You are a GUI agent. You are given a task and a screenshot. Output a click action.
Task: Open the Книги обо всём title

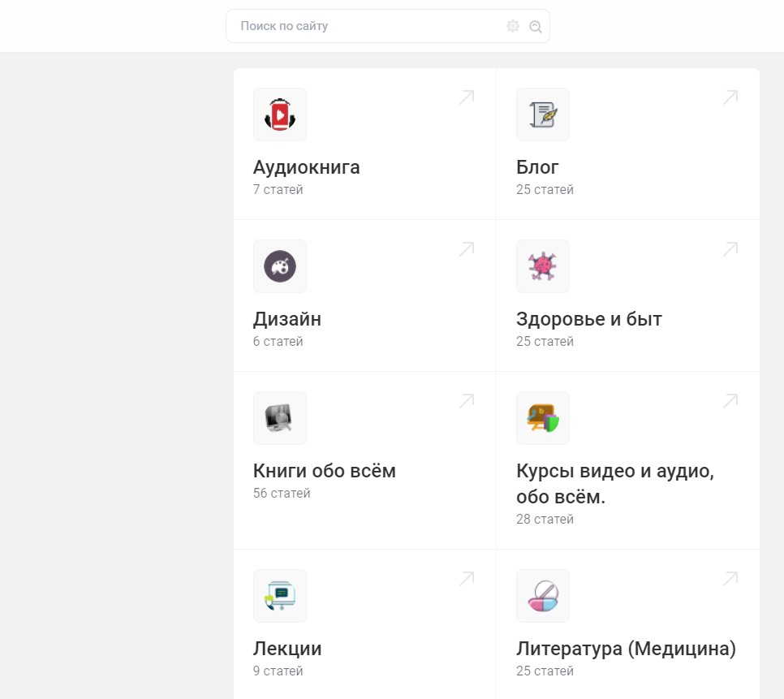[x=324, y=472]
